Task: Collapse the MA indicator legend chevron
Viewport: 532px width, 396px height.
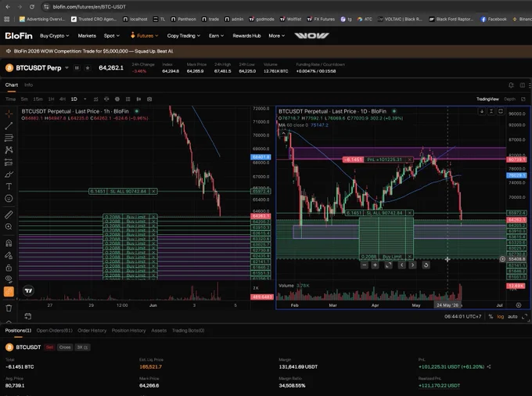Action: [x=283, y=133]
